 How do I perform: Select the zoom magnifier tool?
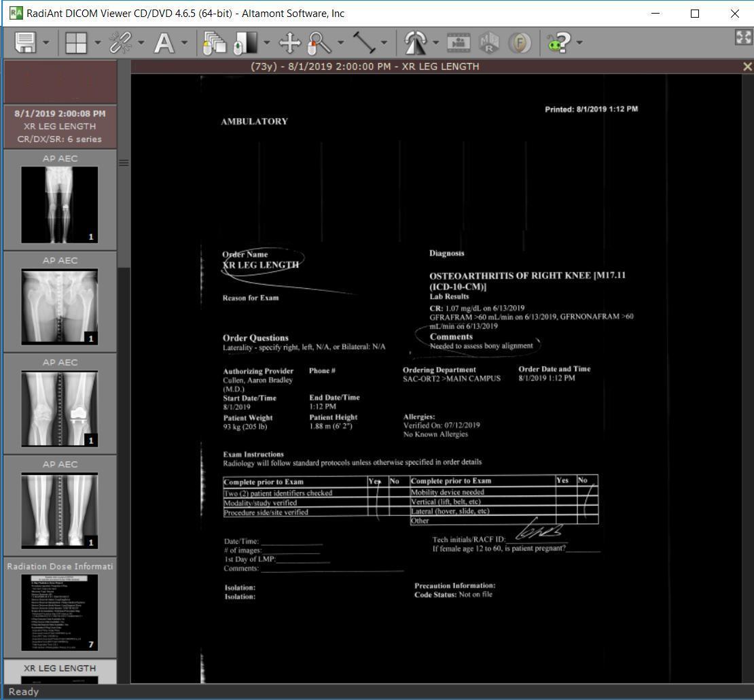click(x=319, y=42)
